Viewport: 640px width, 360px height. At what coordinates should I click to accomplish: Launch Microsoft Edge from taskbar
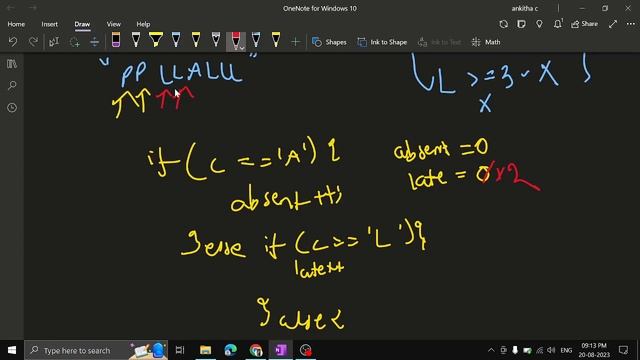pyautogui.click(x=231, y=350)
